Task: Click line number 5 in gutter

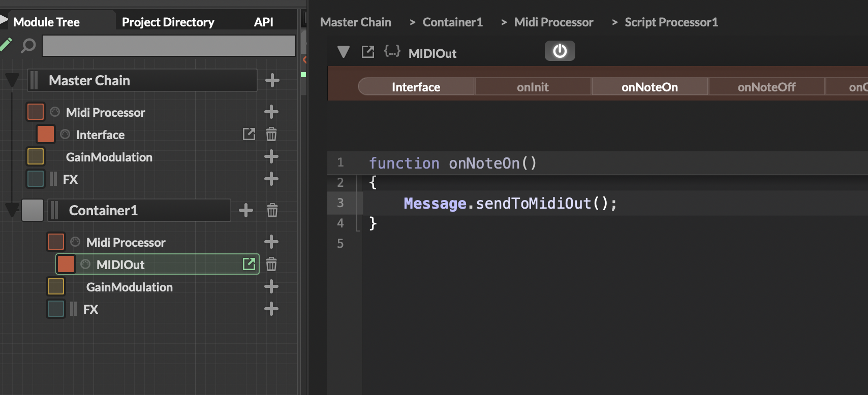Action: [x=340, y=243]
